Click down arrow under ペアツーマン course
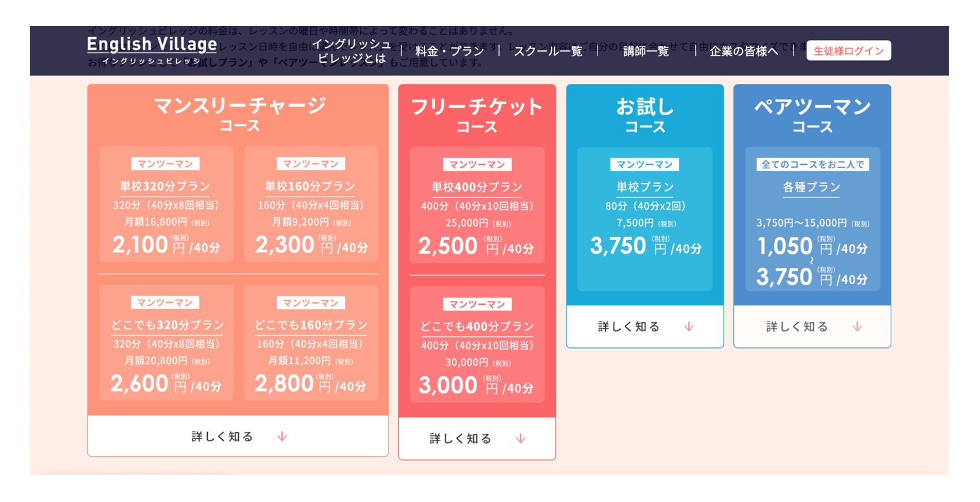The width and height of the screenshot is (980, 502). 857,327
